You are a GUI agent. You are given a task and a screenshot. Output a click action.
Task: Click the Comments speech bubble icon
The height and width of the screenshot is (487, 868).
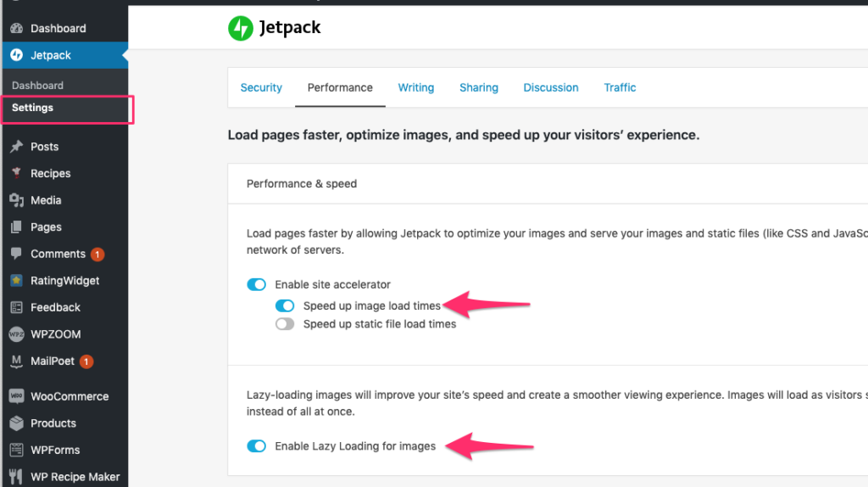[17, 254]
